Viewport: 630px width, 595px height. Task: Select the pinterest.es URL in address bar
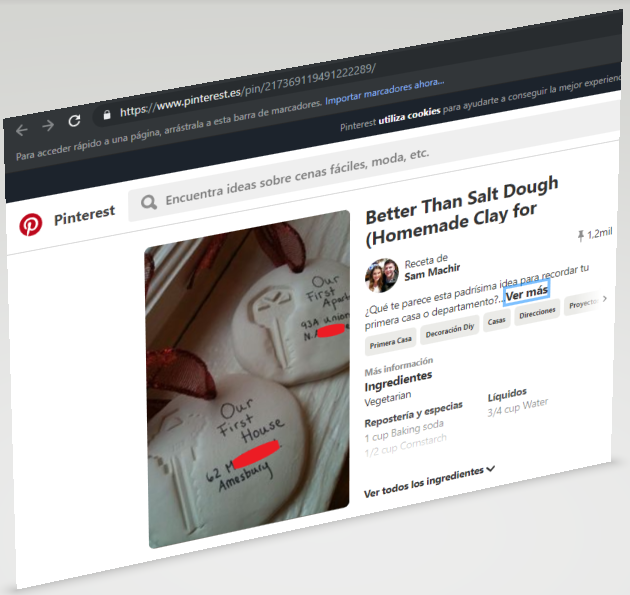click(x=248, y=90)
